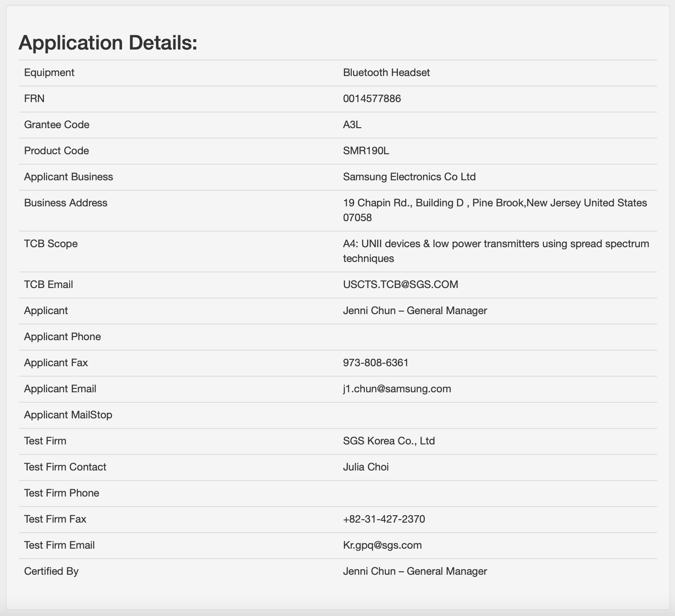Viewport: 675px width, 616px height.
Task: Select the "Applicant Phone" label
Action: (x=63, y=337)
